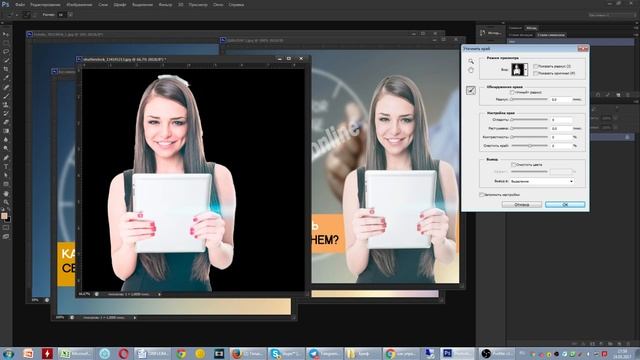This screenshot has width=640, height=360.
Task: Activate Refine Radius brush in dialog
Action: 471,90
